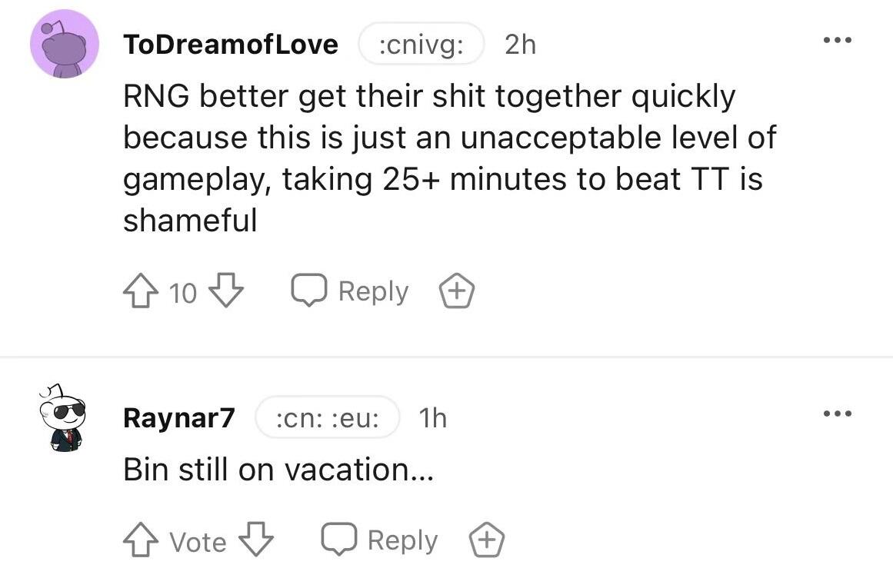
Task: Click the 2h timestamp
Action: click(520, 45)
